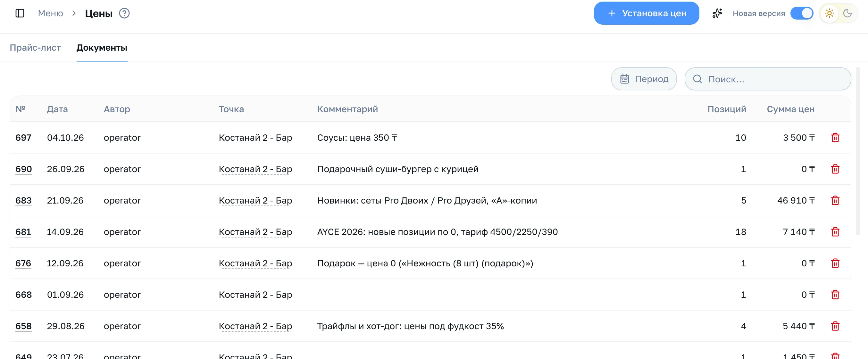Click Костанай 2 - Бар in row 690
The height and width of the screenshot is (359, 868).
tap(255, 169)
